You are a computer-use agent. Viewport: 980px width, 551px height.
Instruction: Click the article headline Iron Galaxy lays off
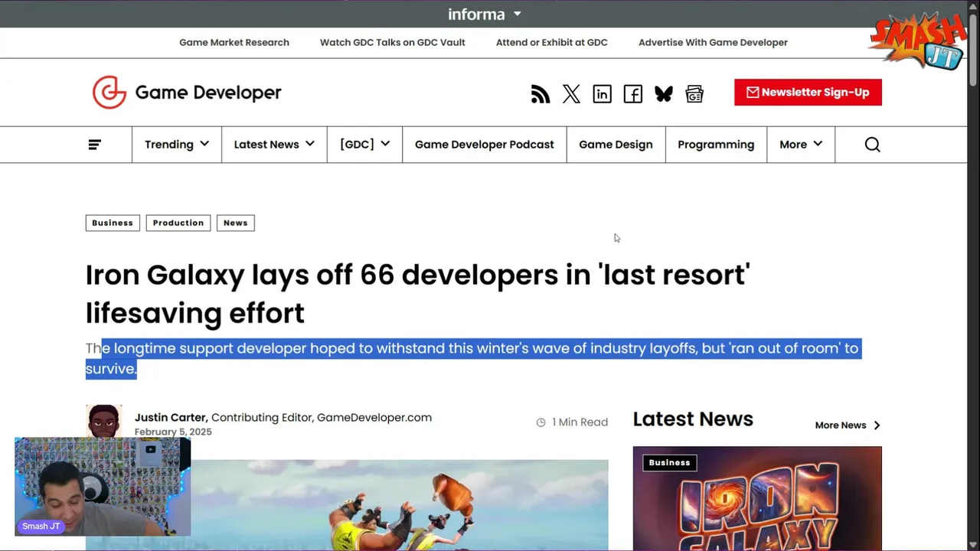[417, 294]
